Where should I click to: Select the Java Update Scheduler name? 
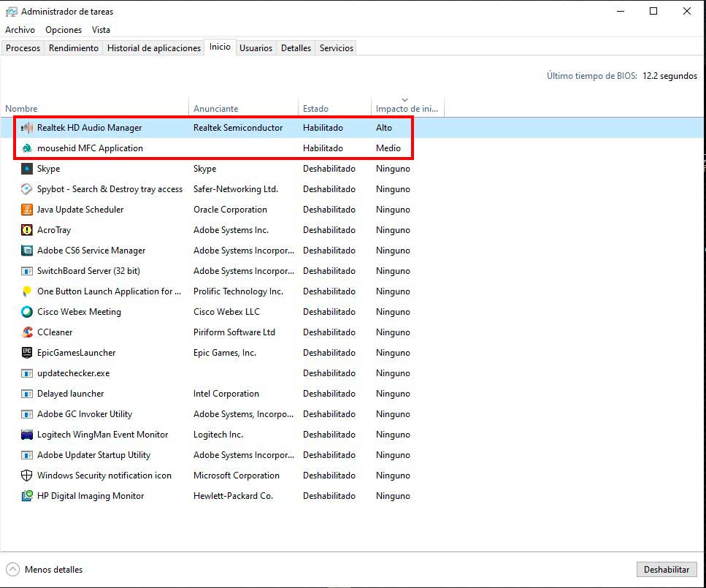point(80,210)
